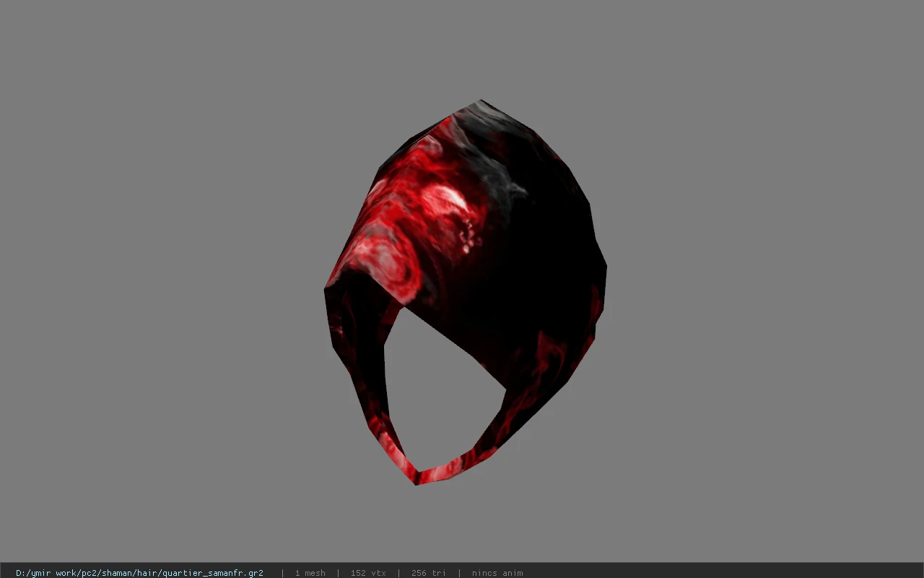Click the '1 mesh' status entry
Screen dimensions: 924x578
coord(310,573)
